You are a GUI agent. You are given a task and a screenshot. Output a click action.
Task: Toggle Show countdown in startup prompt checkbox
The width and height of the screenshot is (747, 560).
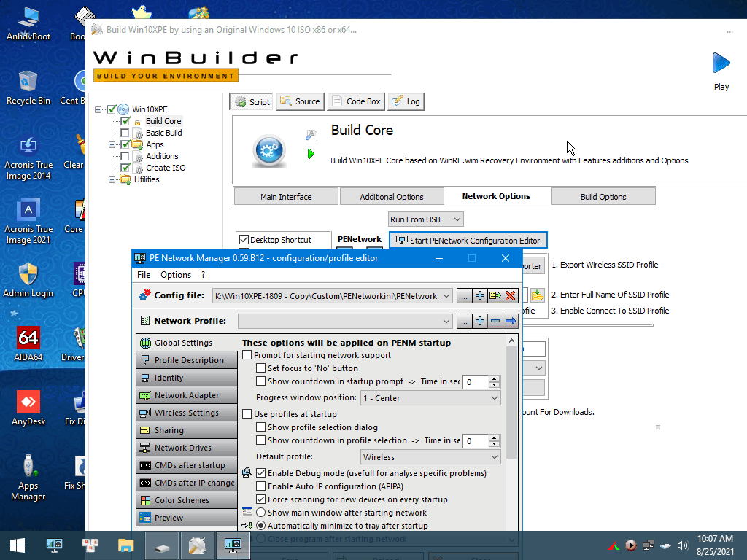260,381
